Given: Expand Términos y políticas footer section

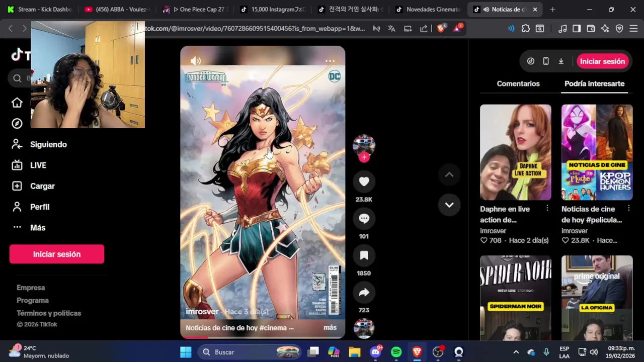Looking at the screenshot, I should pyautogui.click(x=49, y=313).
